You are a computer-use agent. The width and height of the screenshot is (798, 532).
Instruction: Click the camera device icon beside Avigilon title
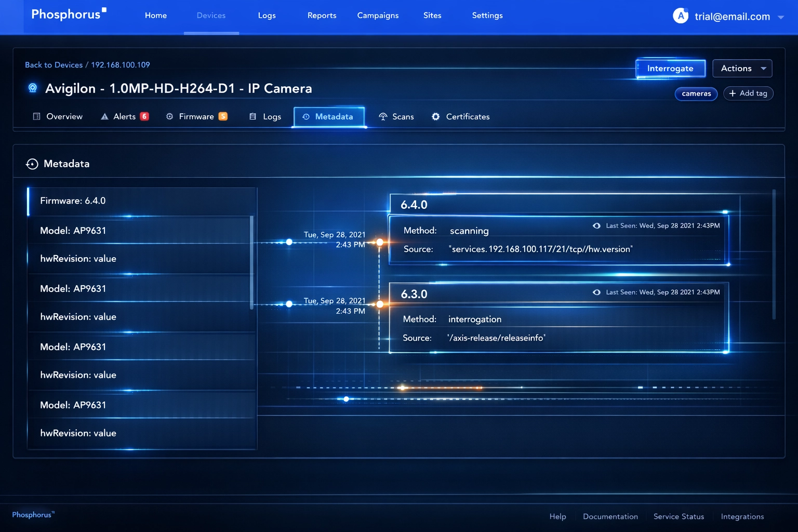[33, 88]
